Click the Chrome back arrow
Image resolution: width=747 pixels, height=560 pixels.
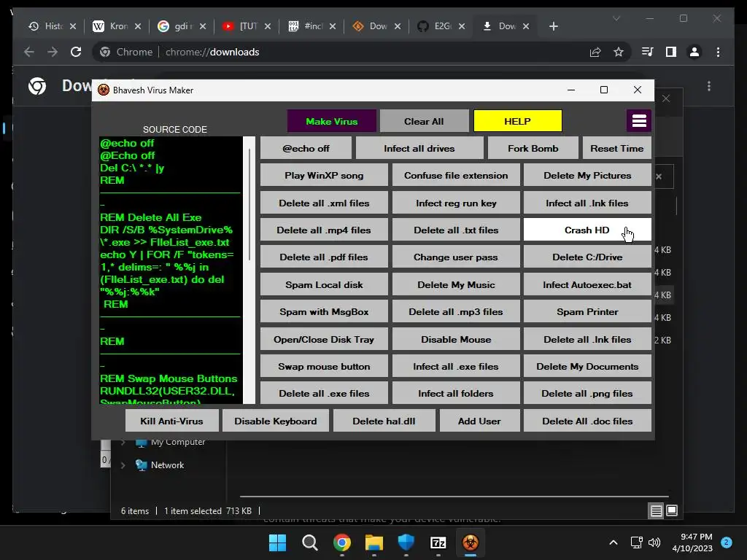tap(29, 52)
